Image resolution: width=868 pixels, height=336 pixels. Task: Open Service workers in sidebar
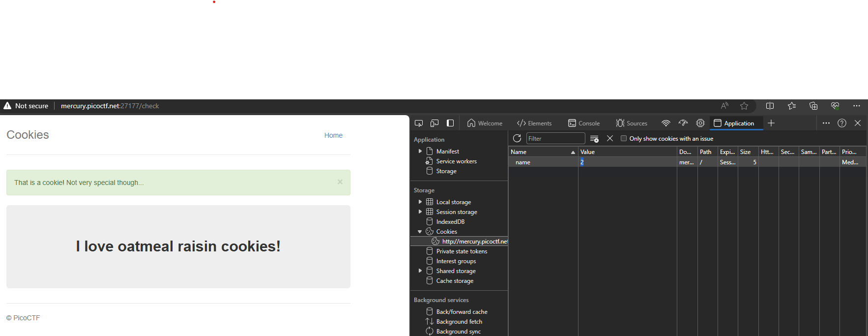point(456,161)
